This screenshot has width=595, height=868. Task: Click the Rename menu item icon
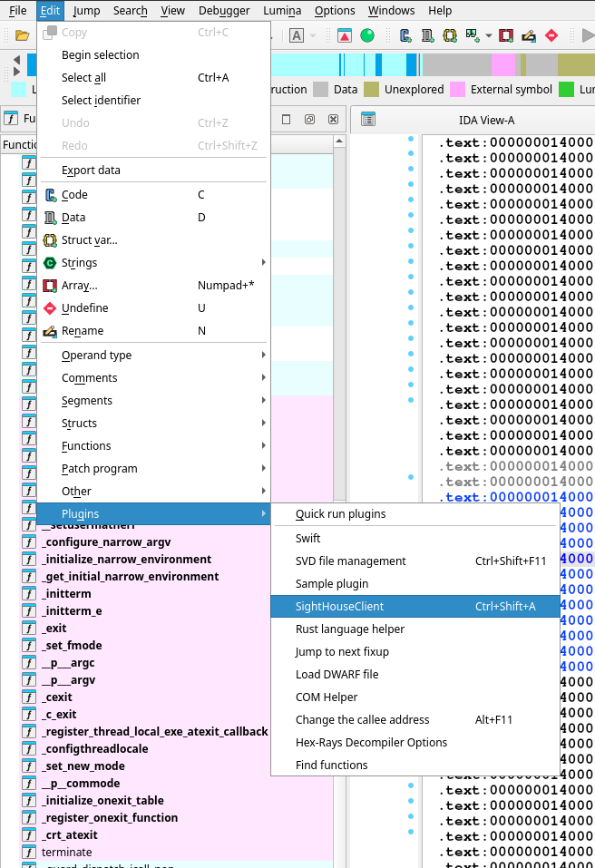click(51, 331)
